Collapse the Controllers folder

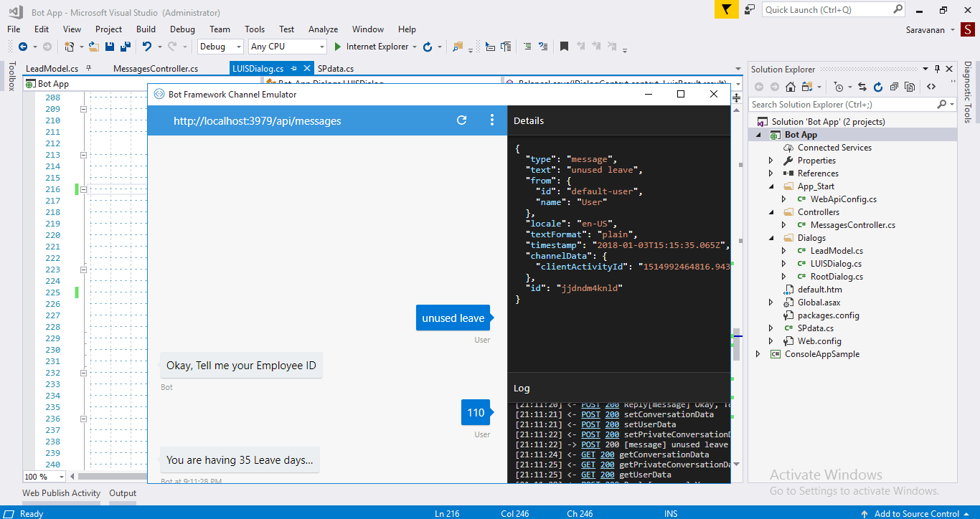[771, 212]
